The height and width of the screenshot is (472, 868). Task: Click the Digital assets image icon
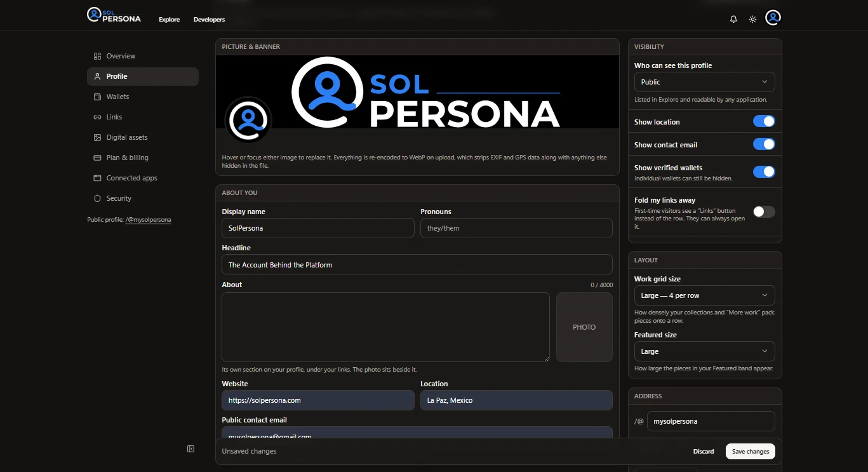97,137
